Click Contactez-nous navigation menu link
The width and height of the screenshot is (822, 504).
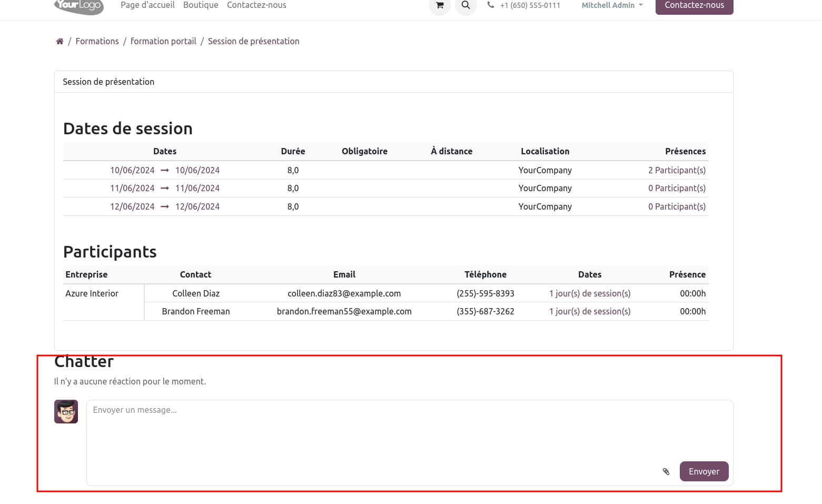click(256, 5)
